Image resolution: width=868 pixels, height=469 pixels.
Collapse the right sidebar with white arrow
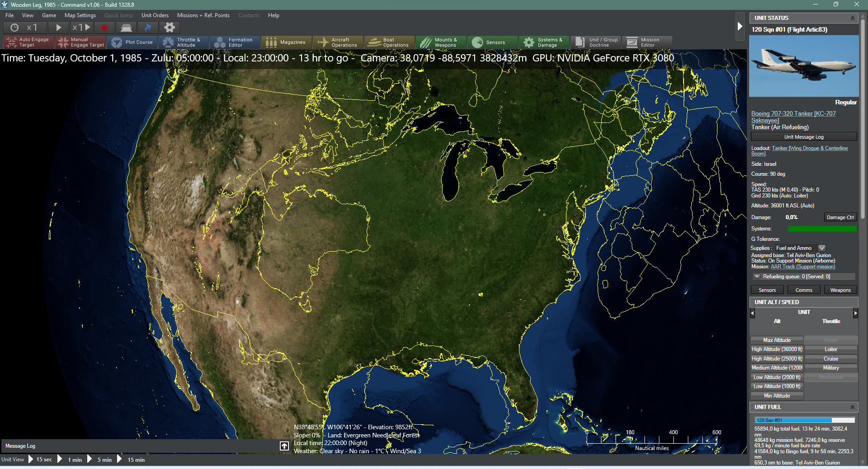tap(740, 26)
